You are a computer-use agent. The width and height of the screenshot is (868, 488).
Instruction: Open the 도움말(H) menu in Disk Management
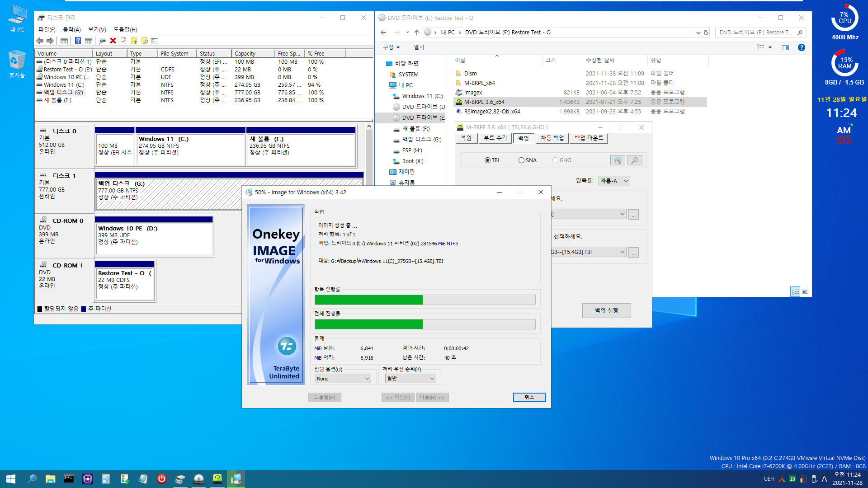pyautogui.click(x=125, y=29)
